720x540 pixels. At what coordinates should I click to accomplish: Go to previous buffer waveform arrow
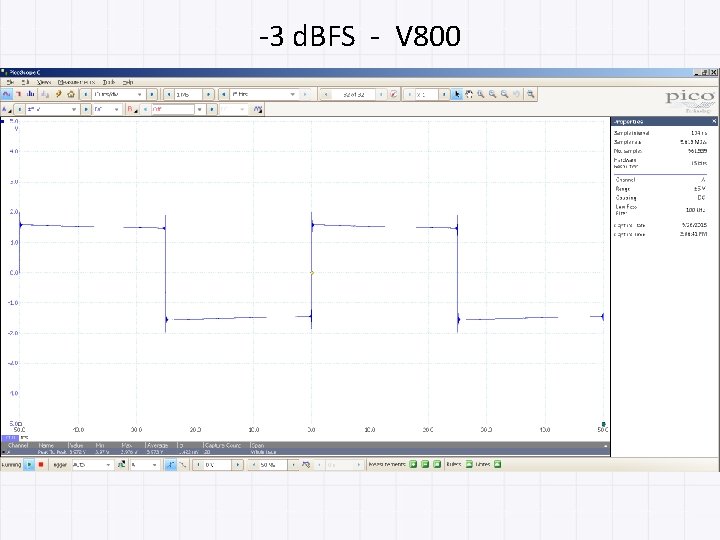pos(326,94)
